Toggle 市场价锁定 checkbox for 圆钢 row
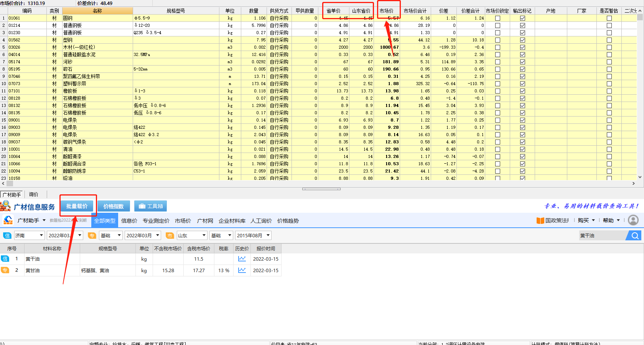 pyautogui.click(x=497, y=18)
